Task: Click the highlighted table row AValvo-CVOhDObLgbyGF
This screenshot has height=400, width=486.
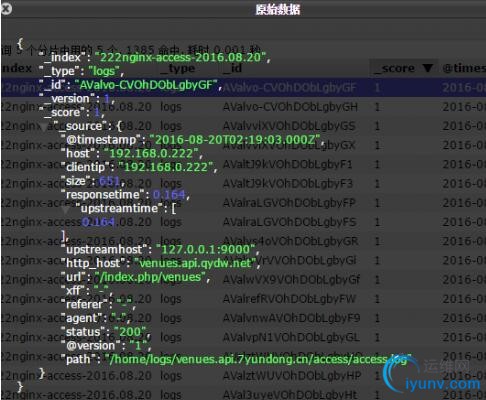Action: (243, 88)
